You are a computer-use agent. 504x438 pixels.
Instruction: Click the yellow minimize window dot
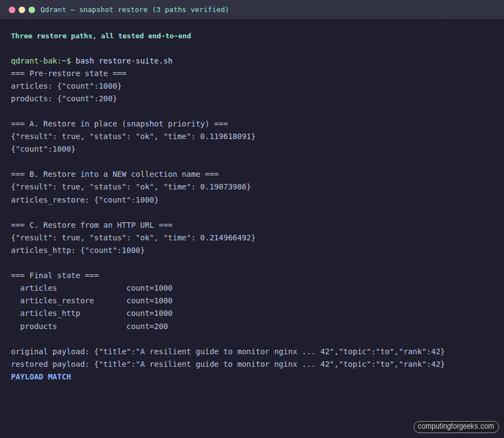(22, 10)
